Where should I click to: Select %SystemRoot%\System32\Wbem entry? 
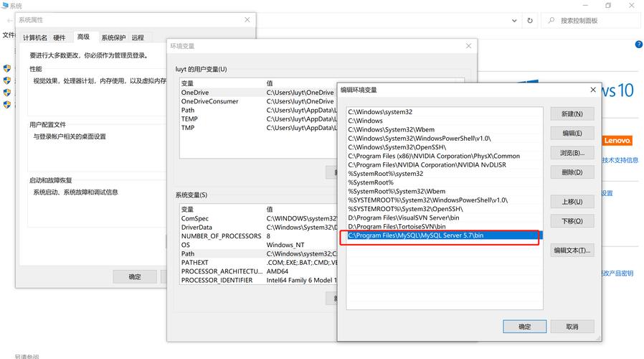445,191
